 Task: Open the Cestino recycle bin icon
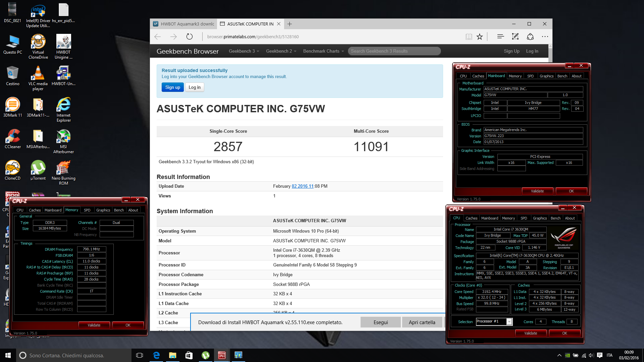[12, 76]
